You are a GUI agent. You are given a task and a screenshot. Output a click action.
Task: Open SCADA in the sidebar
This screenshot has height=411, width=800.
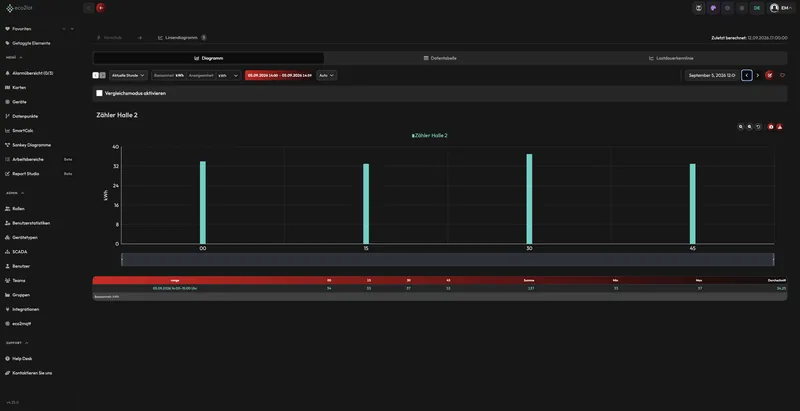(x=16, y=252)
